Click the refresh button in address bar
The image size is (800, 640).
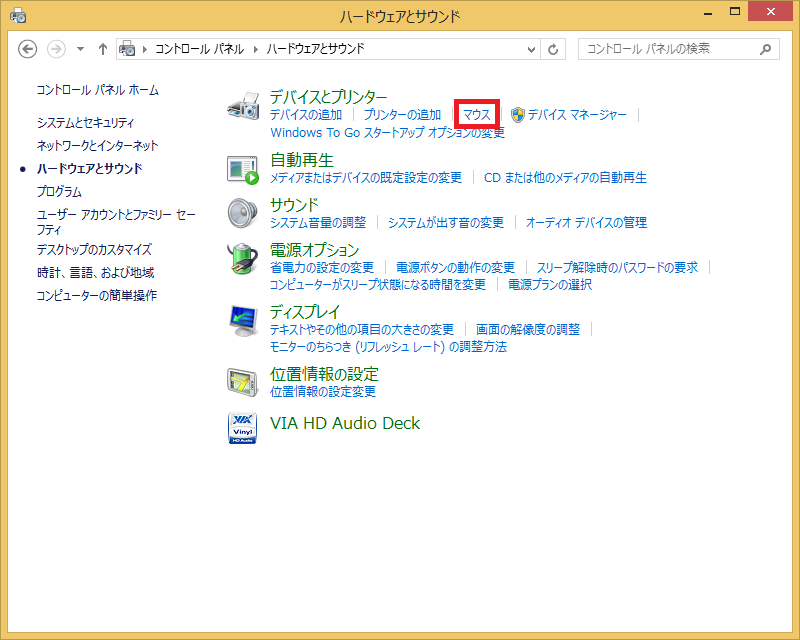click(x=554, y=49)
